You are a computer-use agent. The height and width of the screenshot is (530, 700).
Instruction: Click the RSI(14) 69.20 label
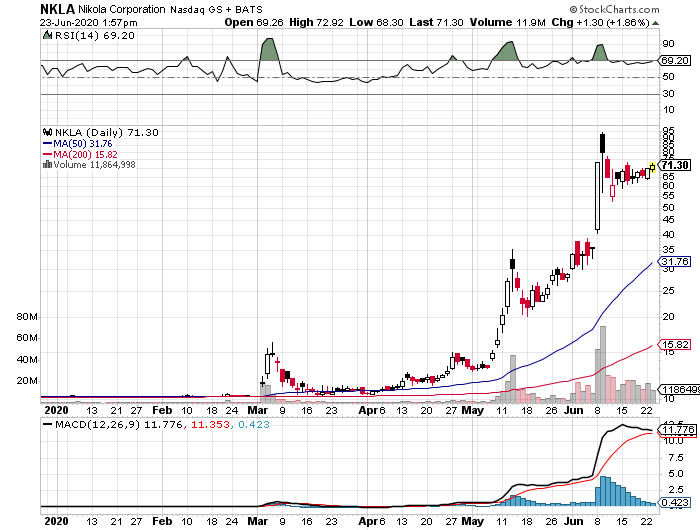[95, 36]
